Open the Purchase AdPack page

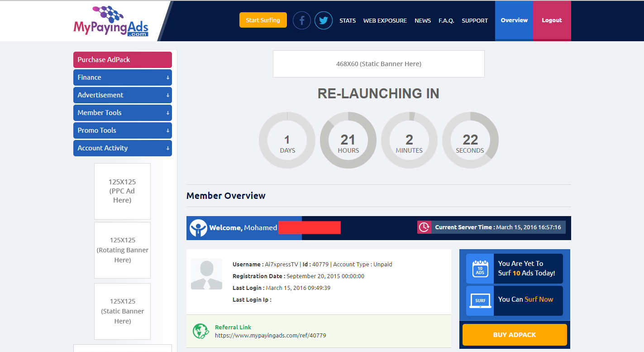click(123, 60)
